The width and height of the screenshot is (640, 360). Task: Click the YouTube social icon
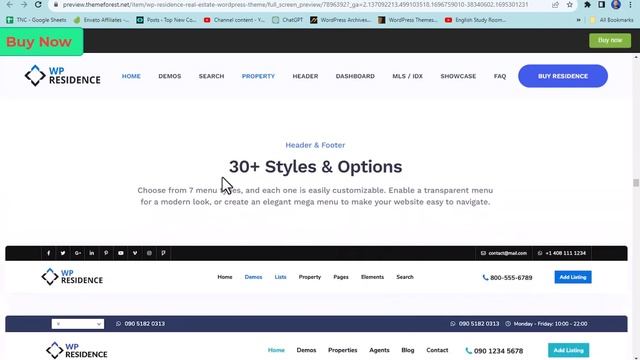click(121, 253)
